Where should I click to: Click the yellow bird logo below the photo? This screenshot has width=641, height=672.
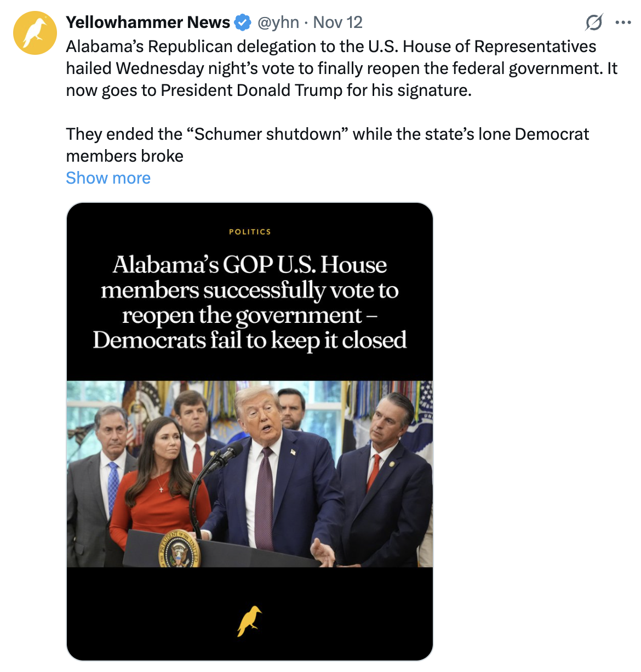coord(249,621)
